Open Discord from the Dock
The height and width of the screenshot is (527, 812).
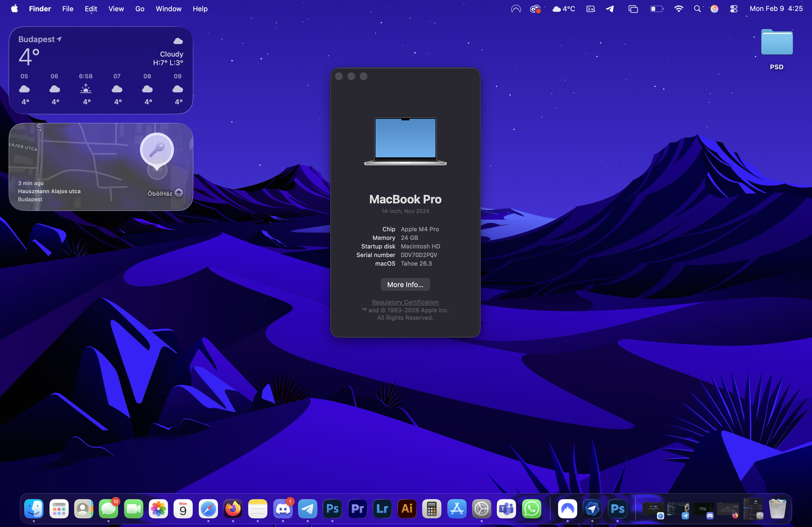pyautogui.click(x=283, y=509)
